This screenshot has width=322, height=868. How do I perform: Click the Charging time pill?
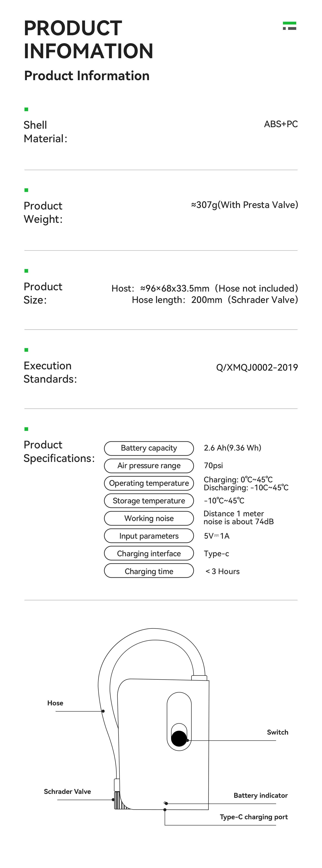pyautogui.click(x=149, y=571)
